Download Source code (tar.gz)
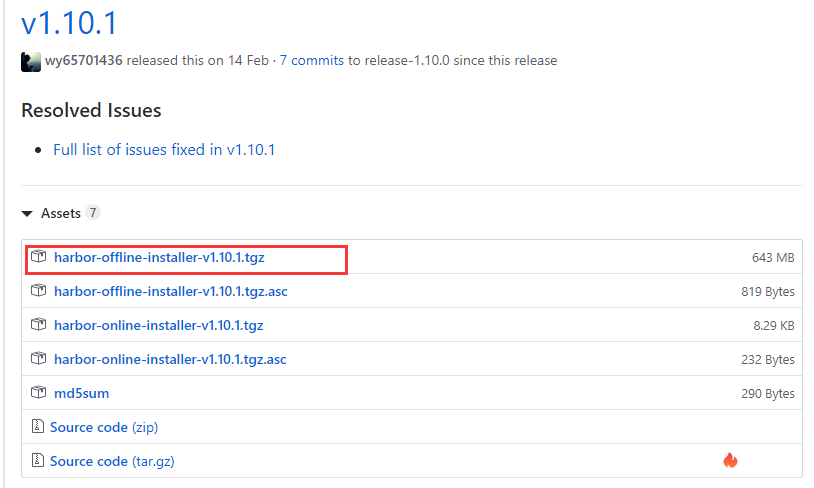 [x=112, y=461]
